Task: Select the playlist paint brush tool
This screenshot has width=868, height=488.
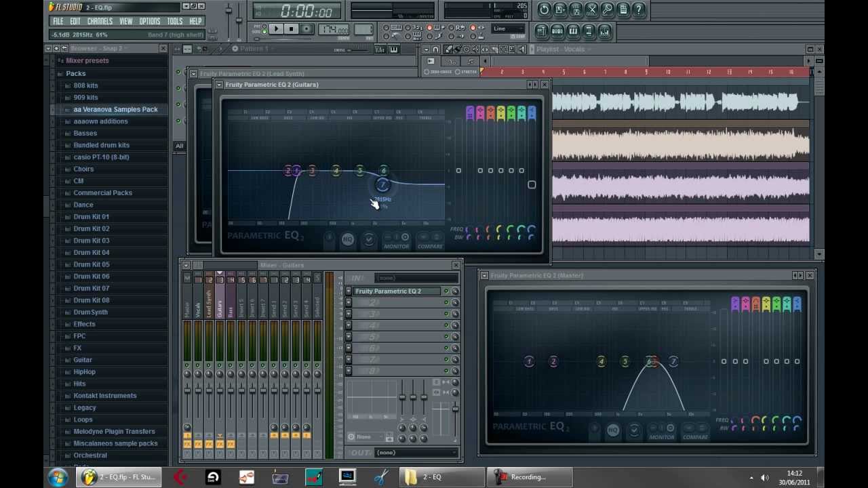Action: click(458, 49)
